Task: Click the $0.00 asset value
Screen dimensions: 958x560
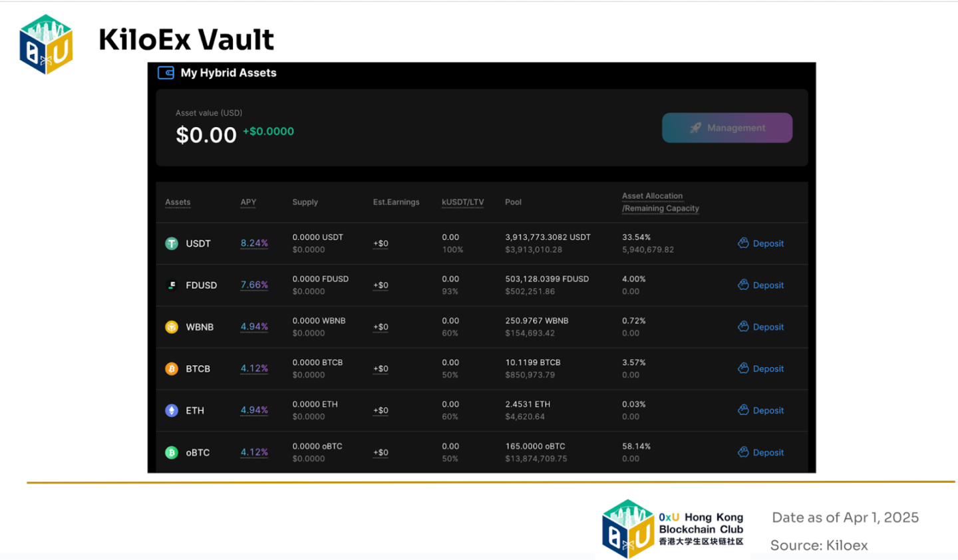Action: [206, 135]
